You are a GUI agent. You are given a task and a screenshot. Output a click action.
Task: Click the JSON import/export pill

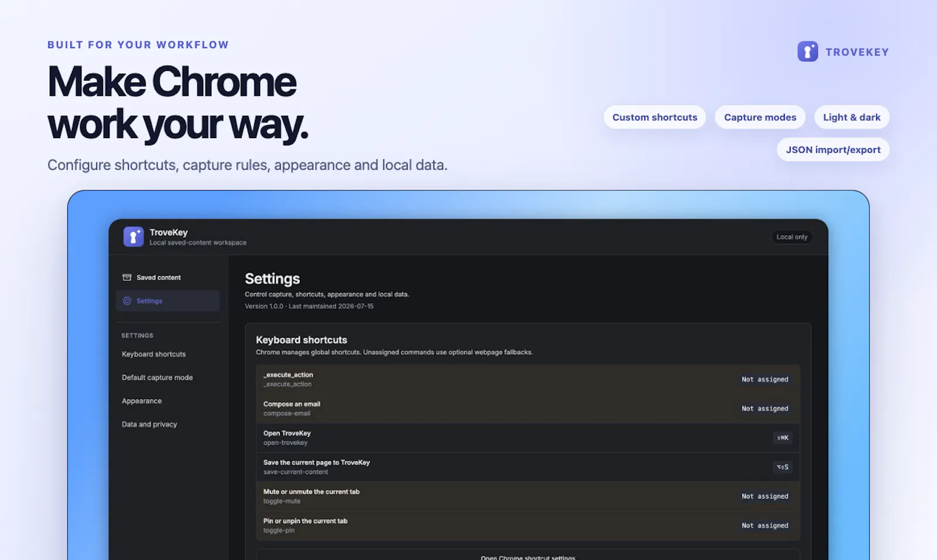click(x=833, y=150)
